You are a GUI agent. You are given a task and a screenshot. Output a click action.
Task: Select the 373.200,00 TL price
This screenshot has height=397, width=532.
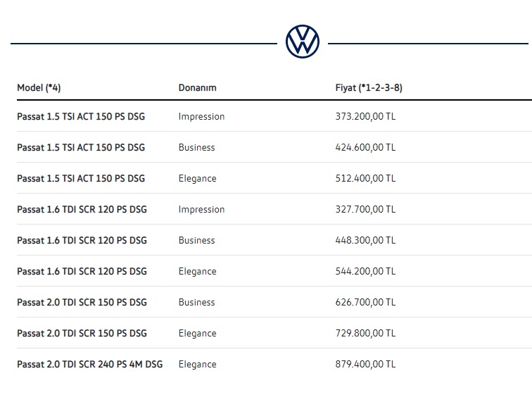coord(365,116)
